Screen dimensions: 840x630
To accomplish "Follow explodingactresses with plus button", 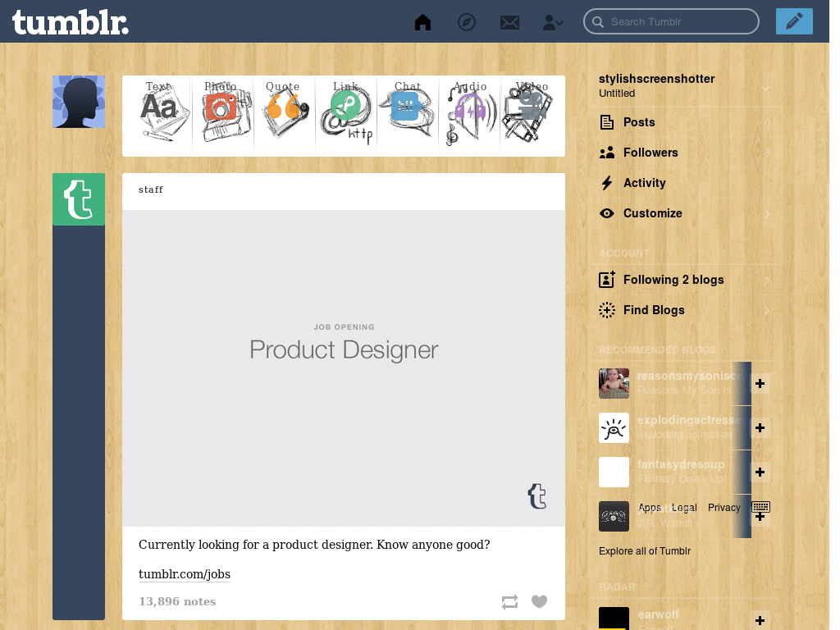I will [x=760, y=428].
